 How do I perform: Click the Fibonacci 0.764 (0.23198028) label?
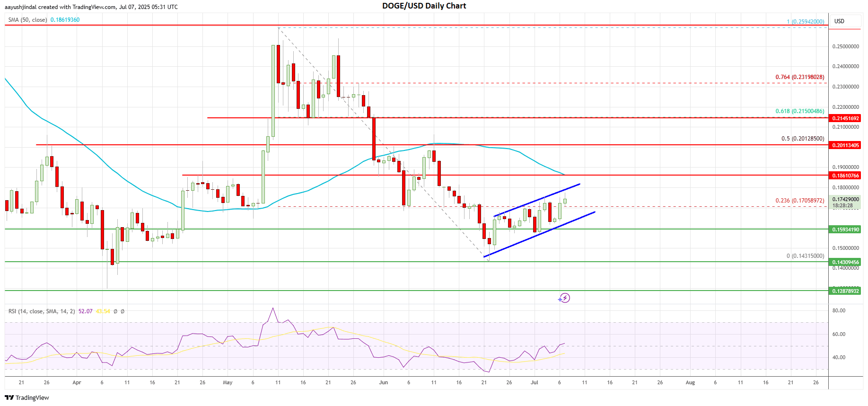point(800,77)
